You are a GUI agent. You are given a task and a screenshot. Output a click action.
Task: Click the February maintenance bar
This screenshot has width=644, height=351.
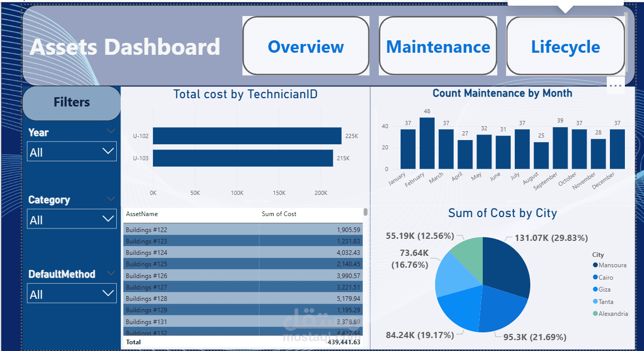coord(427,143)
